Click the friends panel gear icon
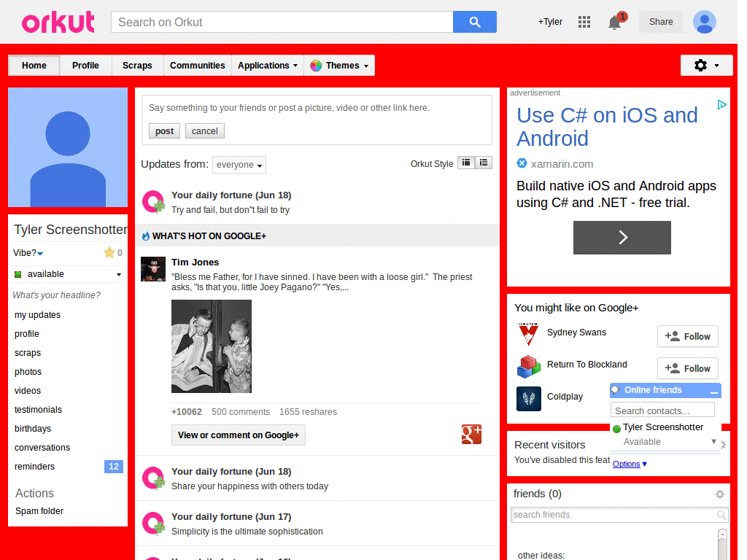Screen dimensions: 747x560 point(720,494)
